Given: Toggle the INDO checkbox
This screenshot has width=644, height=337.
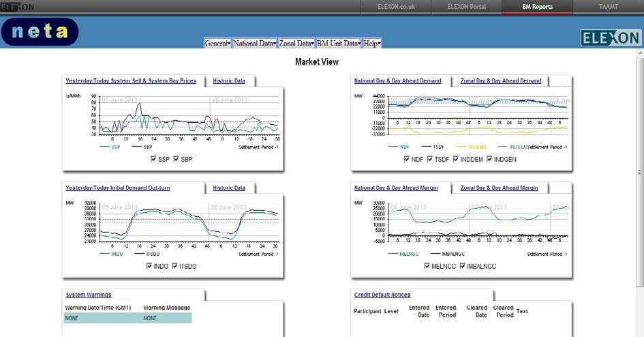Looking at the screenshot, I should tap(149, 266).
